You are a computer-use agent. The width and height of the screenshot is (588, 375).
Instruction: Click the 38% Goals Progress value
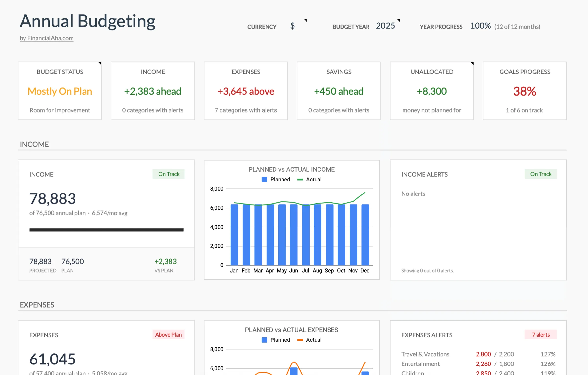pos(524,91)
